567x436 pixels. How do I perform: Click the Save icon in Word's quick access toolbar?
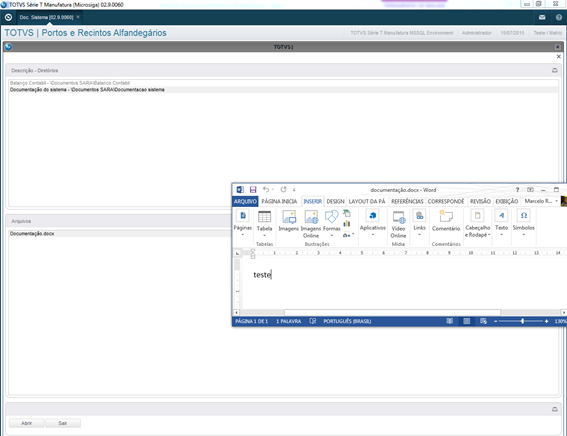(253, 189)
